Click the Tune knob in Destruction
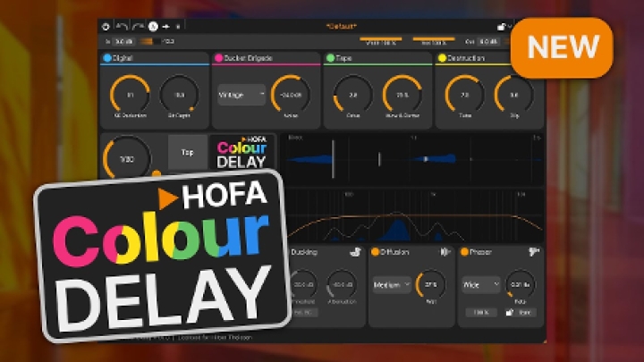 click(464, 95)
